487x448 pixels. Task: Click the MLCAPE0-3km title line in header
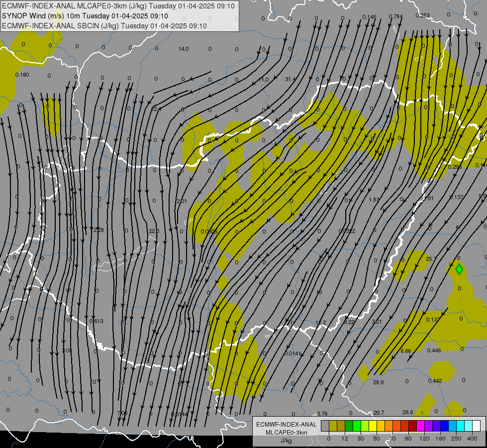pyautogui.click(x=118, y=6)
